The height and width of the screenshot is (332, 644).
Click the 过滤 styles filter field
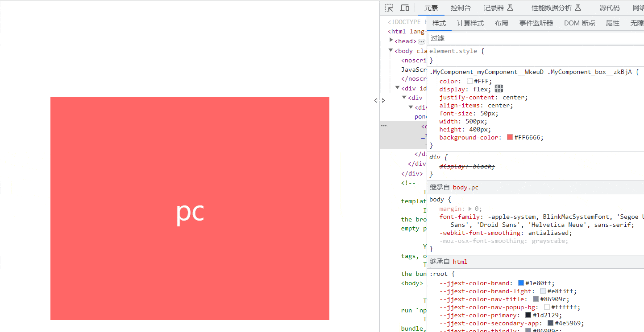(x=536, y=38)
